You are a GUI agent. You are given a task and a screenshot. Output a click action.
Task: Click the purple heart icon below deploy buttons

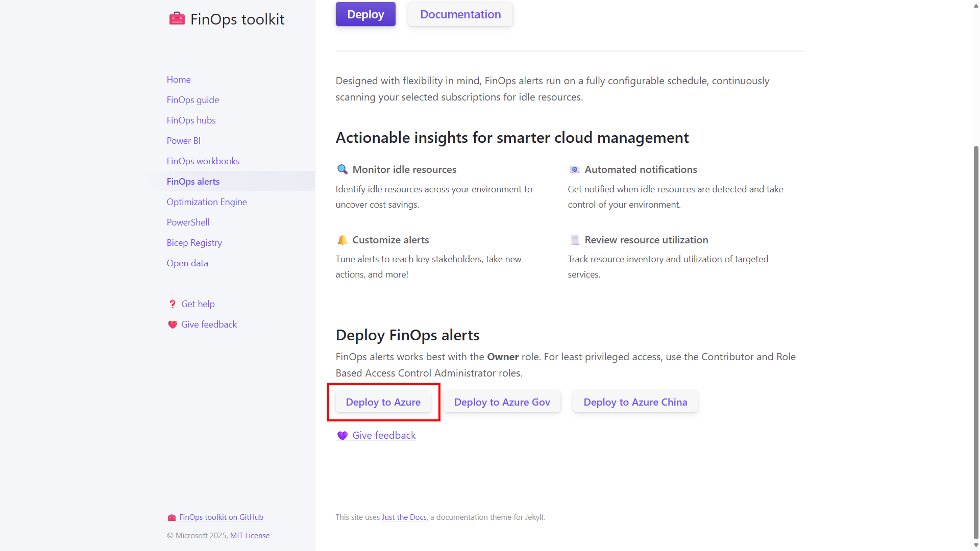coord(342,436)
